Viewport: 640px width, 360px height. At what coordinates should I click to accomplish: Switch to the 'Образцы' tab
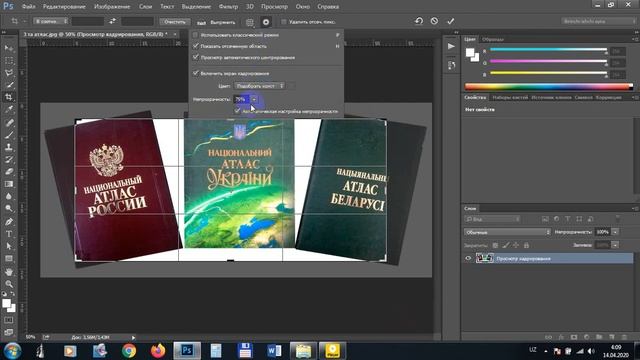click(493, 40)
